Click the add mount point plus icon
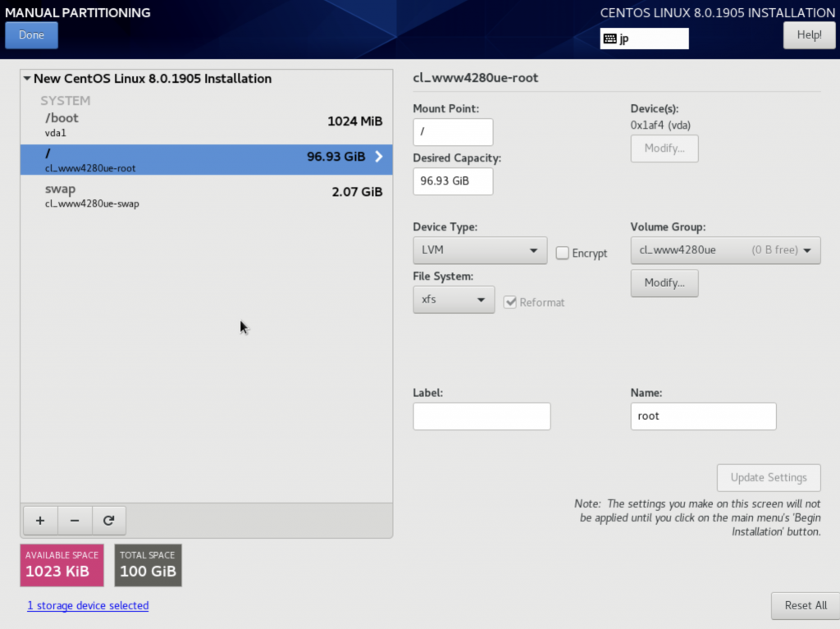 pyautogui.click(x=40, y=520)
